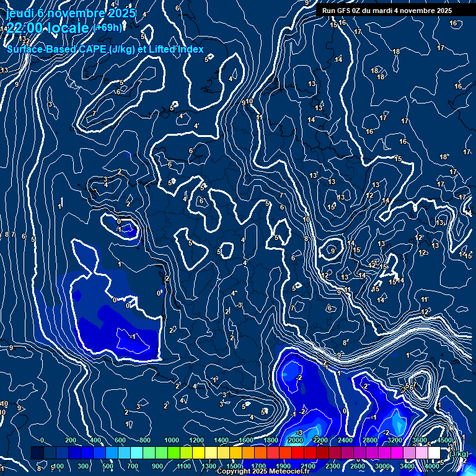Pick the darkest navy swatch at legend start
The width and height of the screenshot is (476, 476).
tap(37, 452)
